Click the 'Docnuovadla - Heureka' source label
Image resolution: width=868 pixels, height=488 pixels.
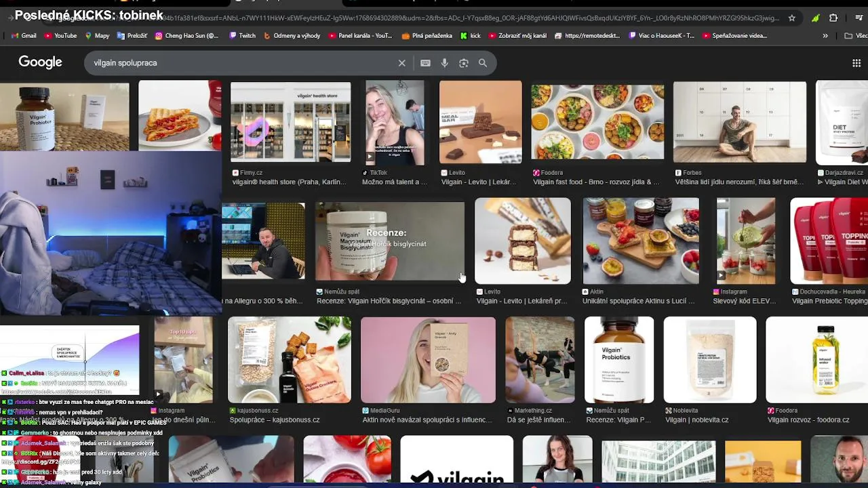pyautogui.click(x=832, y=291)
